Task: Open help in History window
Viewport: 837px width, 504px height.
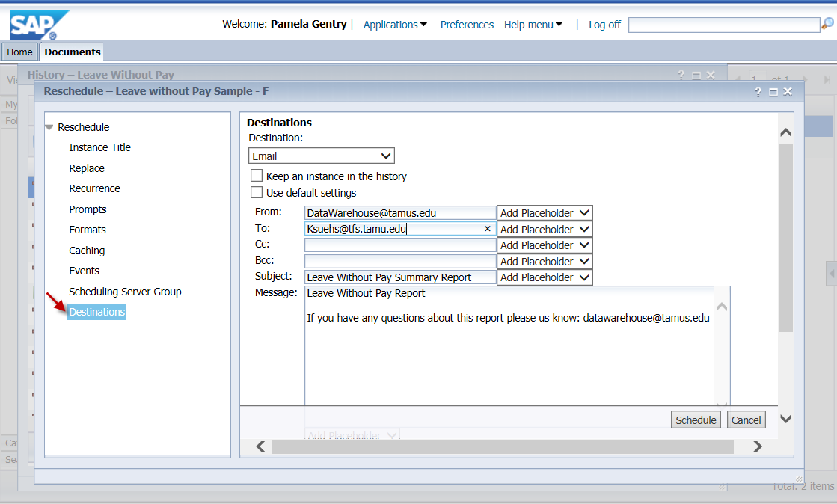Action: coord(681,75)
